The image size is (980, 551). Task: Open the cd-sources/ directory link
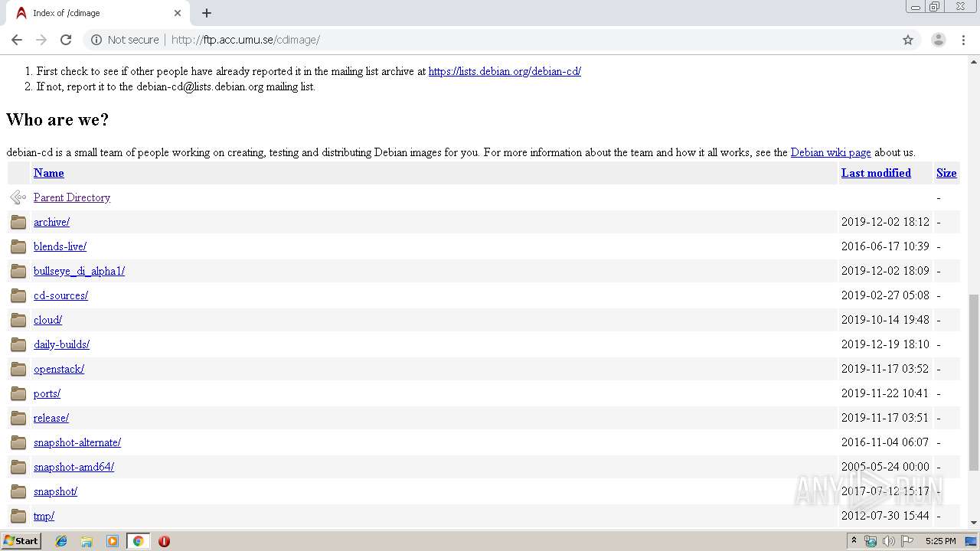[60, 295]
